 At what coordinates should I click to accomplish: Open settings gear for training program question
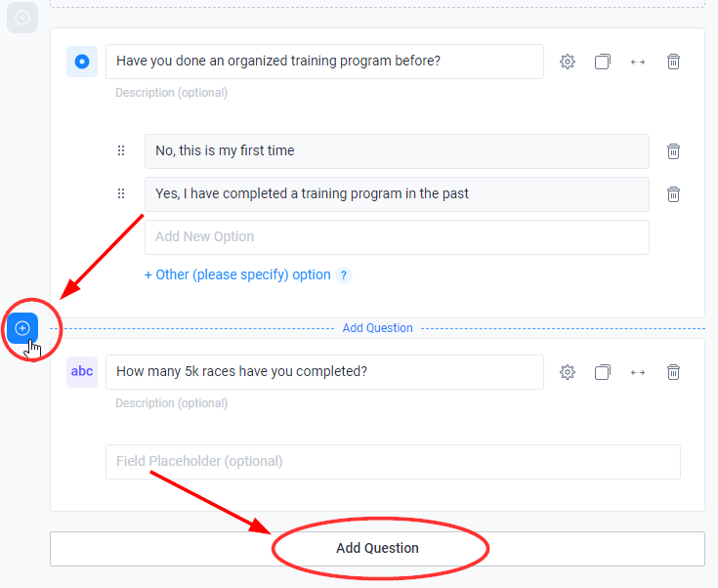point(568,62)
